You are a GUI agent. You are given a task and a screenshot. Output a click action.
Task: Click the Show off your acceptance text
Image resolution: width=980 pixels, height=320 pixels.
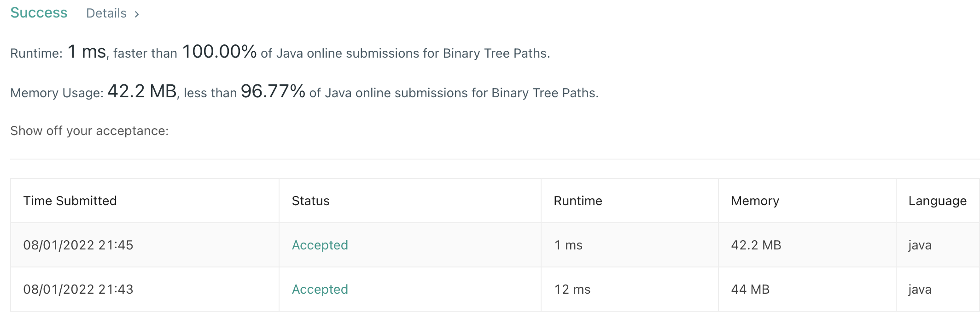tap(89, 131)
